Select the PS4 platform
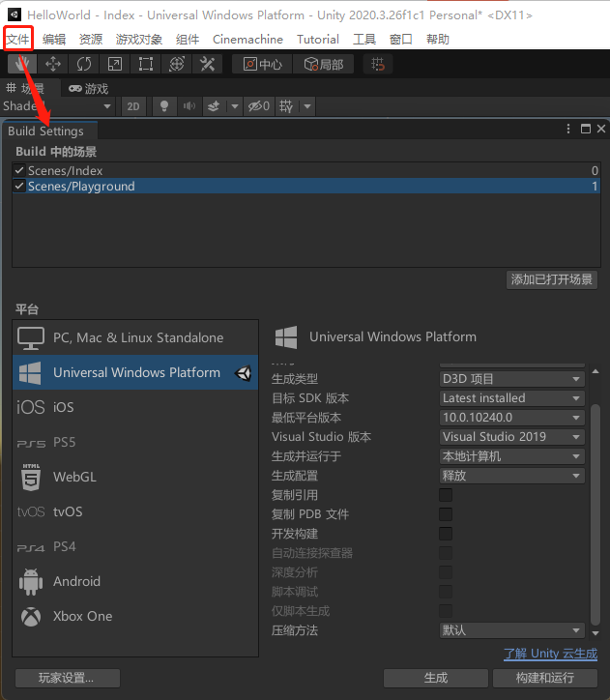 (135, 546)
